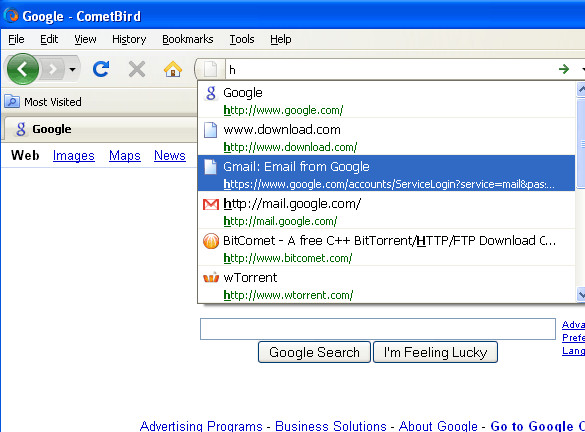The image size is (585, 432).
Task: Click the Images link
Action: point(73,156)
